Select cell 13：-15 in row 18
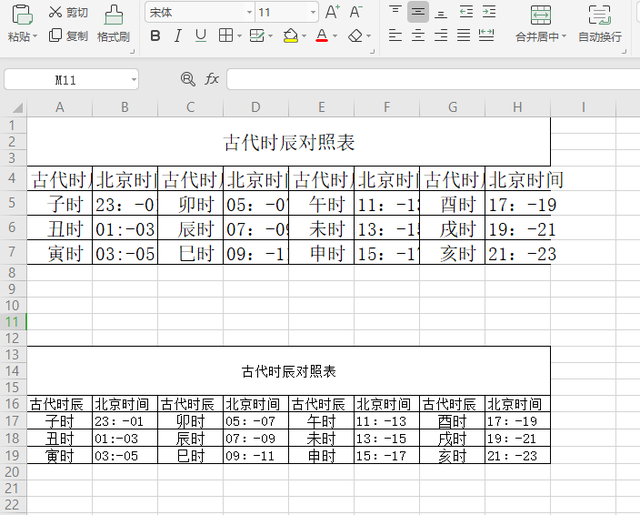The width and height of the screenshot is (640, 515). tap(387, 438)
